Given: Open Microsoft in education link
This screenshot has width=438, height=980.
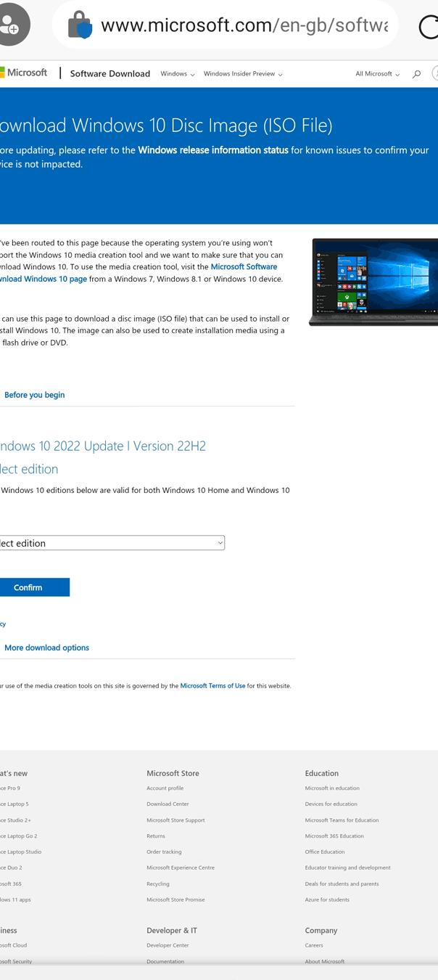Looking at the screenshot, I should coord(332,788).
